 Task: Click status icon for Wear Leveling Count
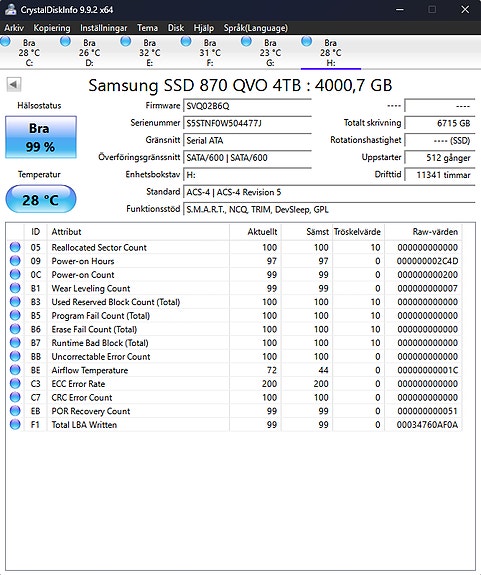pos(15,288)
